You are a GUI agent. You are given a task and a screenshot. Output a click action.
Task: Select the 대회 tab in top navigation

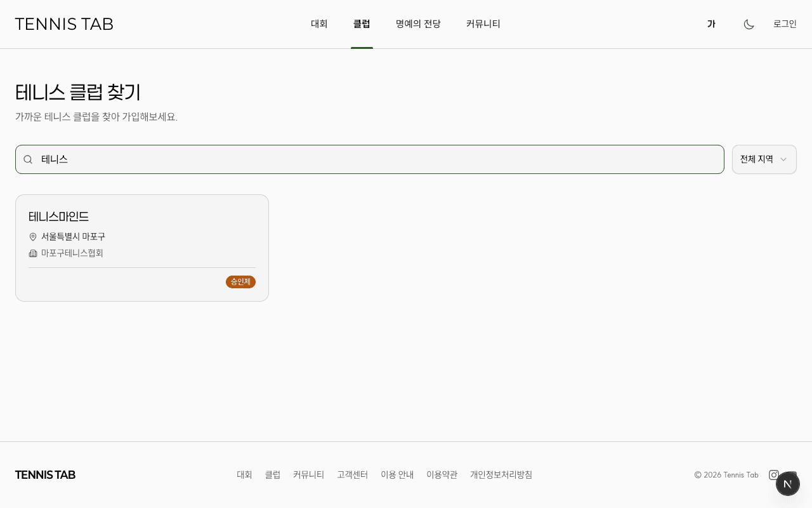(319, 24)
